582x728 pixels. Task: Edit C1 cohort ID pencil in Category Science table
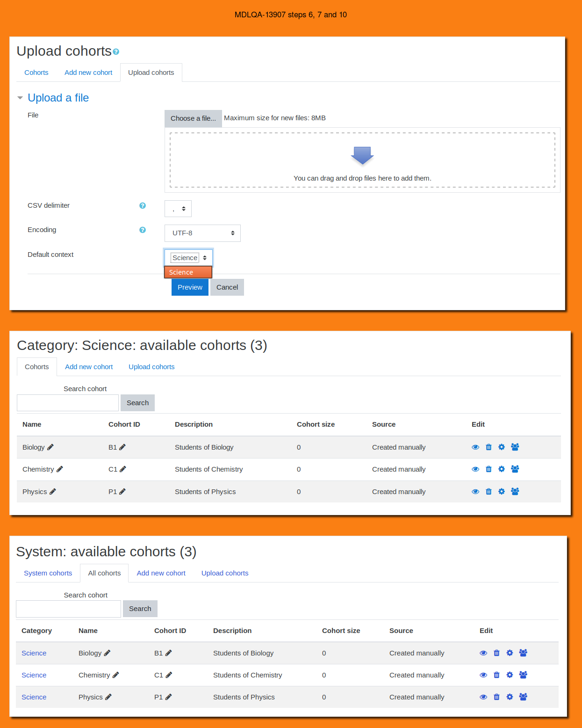click(x=123, y=469)
